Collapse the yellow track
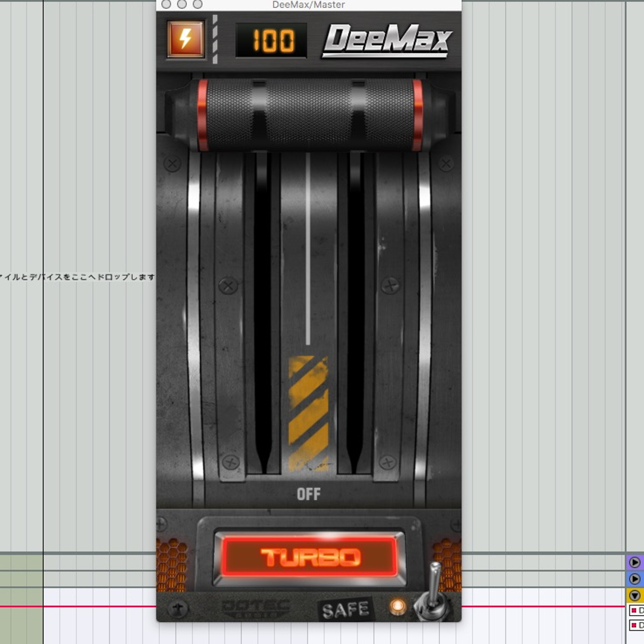The image size is (644, 644). tap(634, 595)
